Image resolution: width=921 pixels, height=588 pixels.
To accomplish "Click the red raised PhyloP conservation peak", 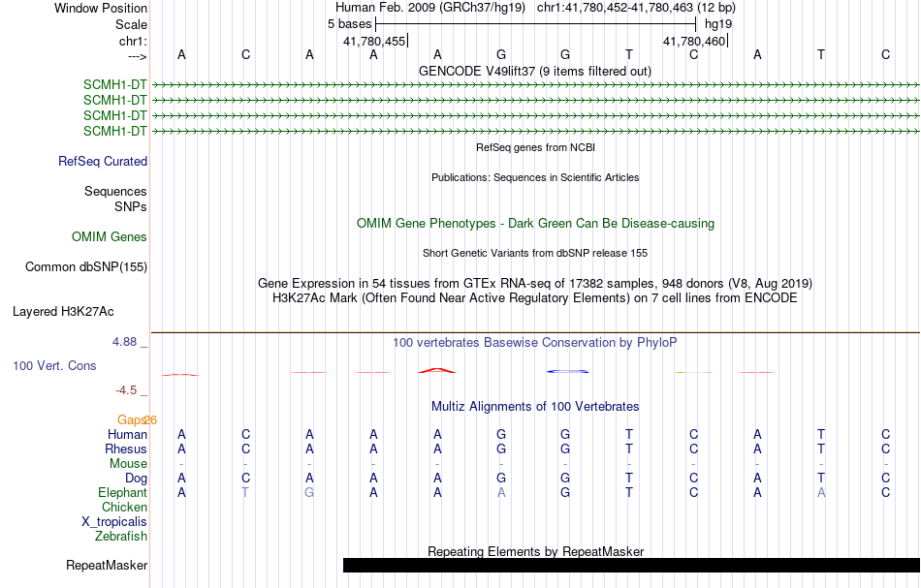I will click(436, 370).
